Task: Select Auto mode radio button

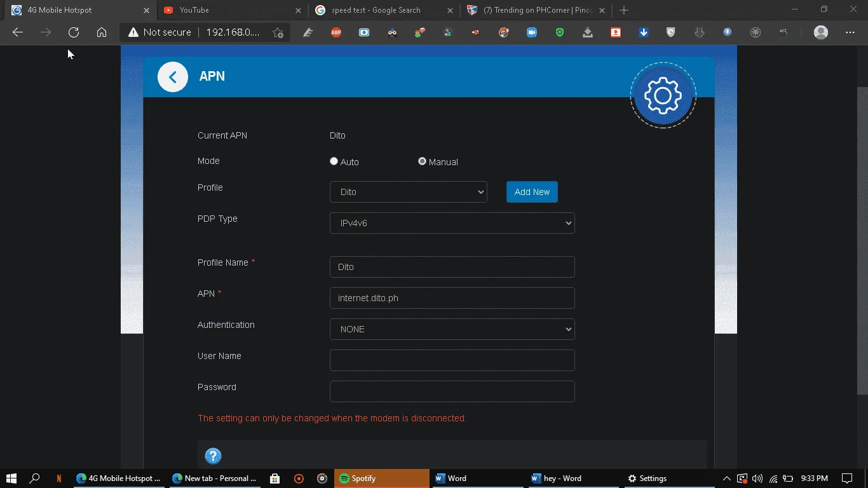Action: tap(334, 161)
